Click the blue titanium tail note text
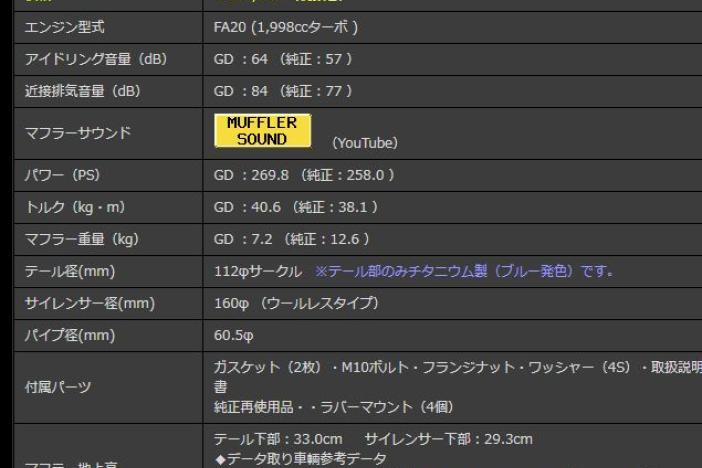Screen dimensions: 702x468 click(x=464, y=271)
